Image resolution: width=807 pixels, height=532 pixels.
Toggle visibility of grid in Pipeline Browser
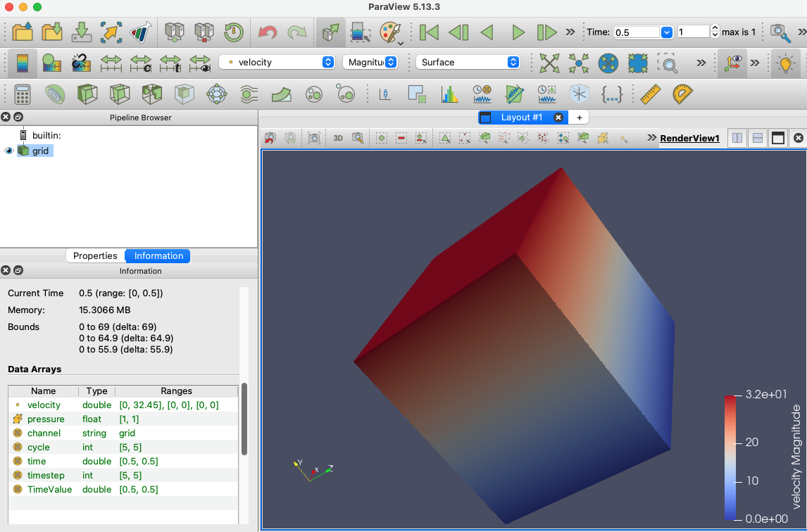point(8,151)
